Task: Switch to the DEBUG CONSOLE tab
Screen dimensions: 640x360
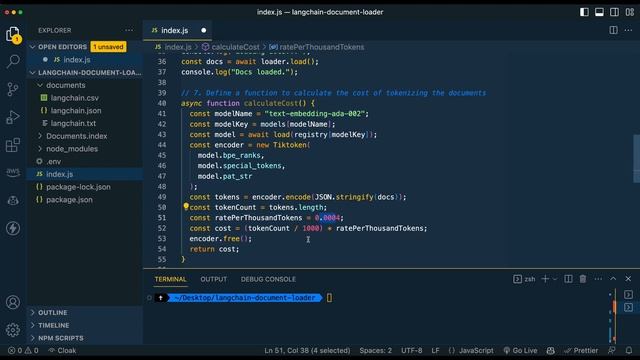Action: point(268,279)
